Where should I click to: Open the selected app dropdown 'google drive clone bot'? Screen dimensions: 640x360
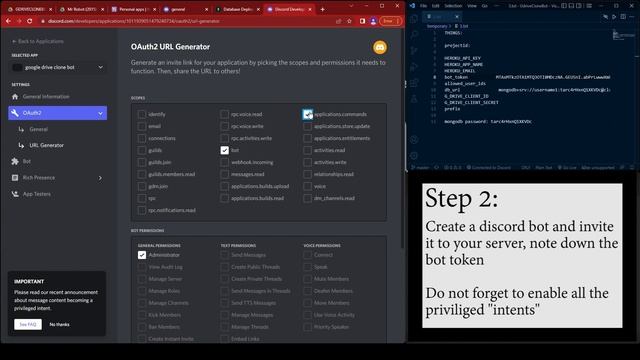tap(58, 67)
